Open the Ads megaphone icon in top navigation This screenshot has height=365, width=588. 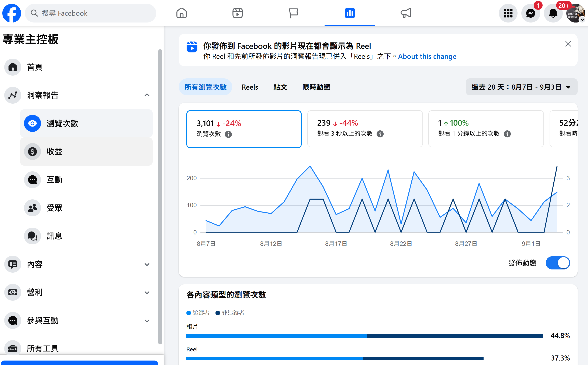tap(406, 13)
